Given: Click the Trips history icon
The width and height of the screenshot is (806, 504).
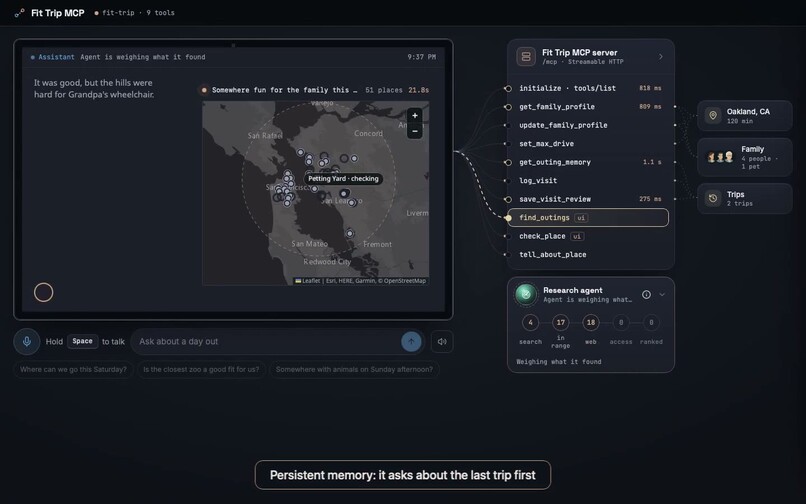Looking at the screenshot, I should [713, 198].
